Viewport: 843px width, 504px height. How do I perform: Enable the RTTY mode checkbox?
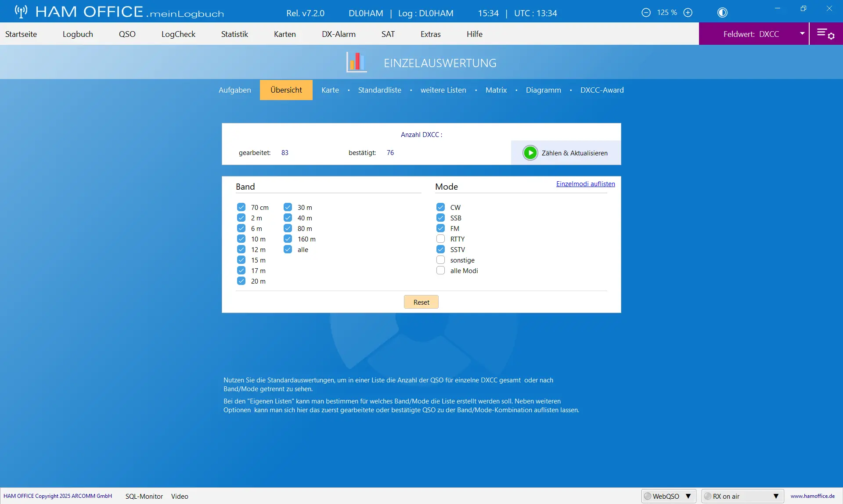click(440, 239)
